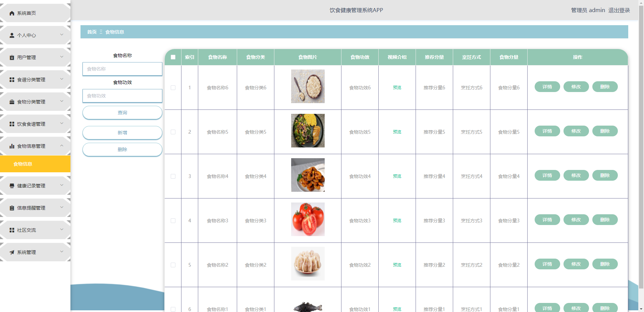
Task: Open the 系统首页 menu item
Action: [35, 13]
